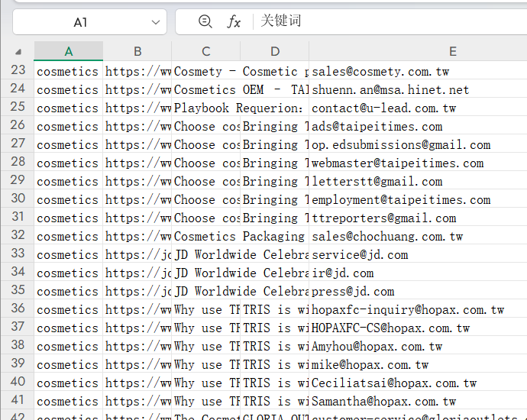Click the Name Box showing A1
This screenshot has width=527, height=420.
pyautogui.click(x=89, y=22)
